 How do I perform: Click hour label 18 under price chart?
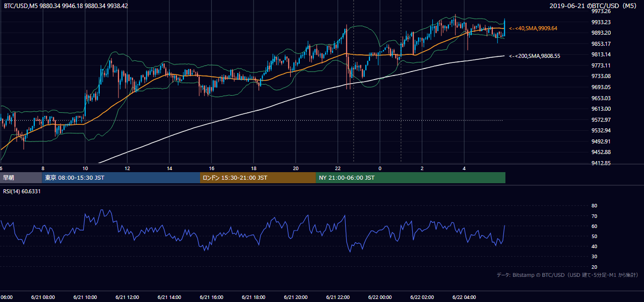pos(253,168)
